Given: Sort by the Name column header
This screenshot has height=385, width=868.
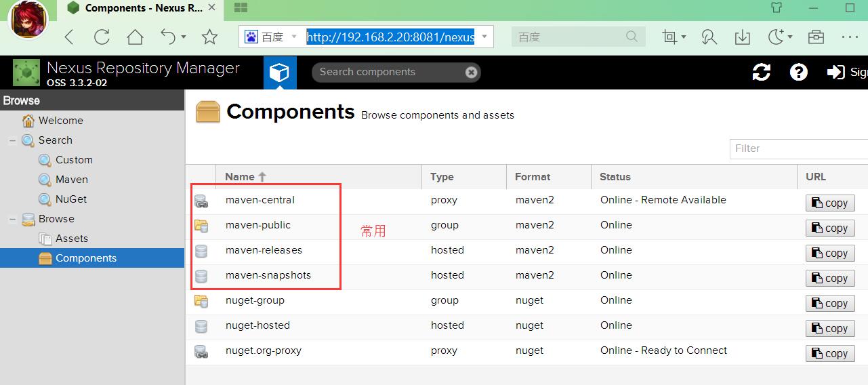Looking at the screenshot, I should click(318, 176).
